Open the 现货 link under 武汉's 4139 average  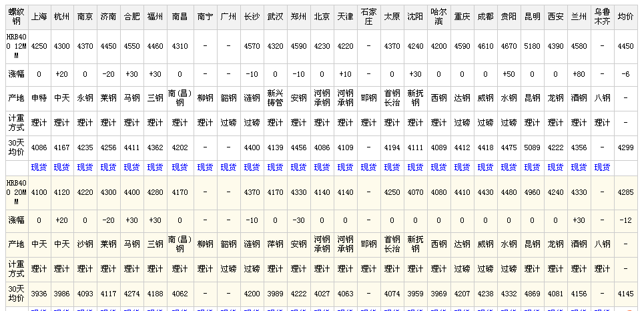[x=275, y=168]
